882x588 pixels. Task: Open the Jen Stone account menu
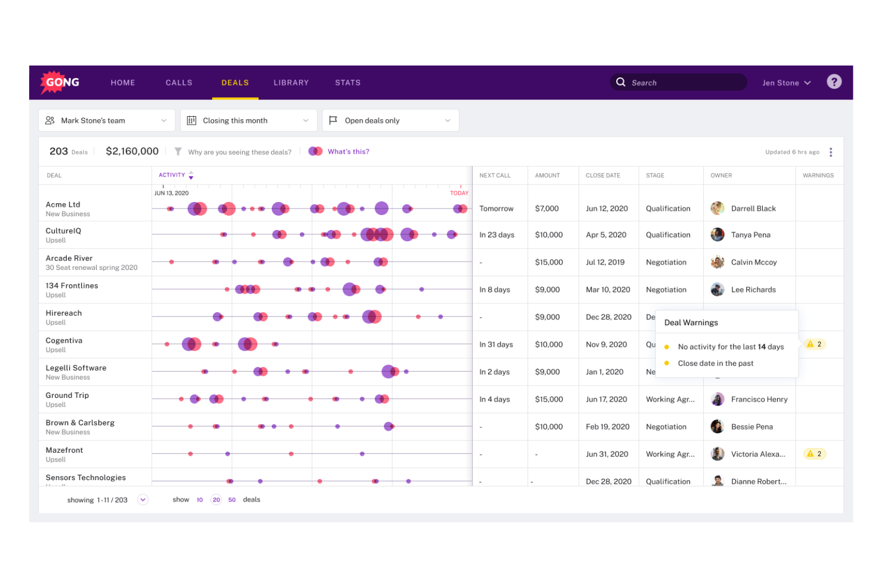(785, 82)
